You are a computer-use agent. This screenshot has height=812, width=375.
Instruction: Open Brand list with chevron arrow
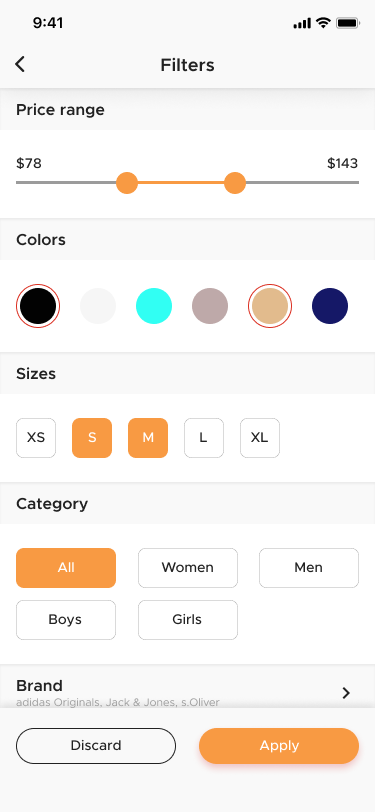click(x=346, y=693)
